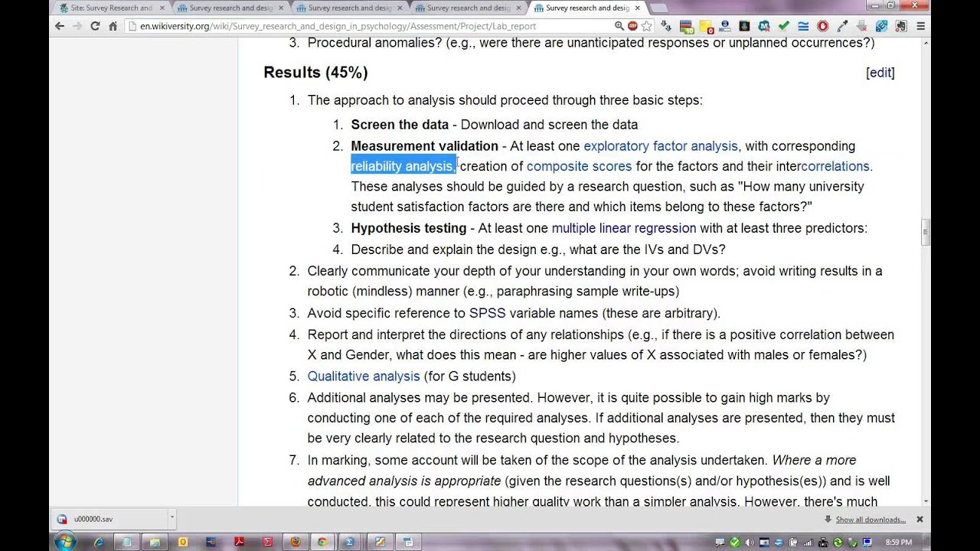980x551 pixels.
Task: Click the zoom magnifier icon in address bar
Action: point(619,26)
